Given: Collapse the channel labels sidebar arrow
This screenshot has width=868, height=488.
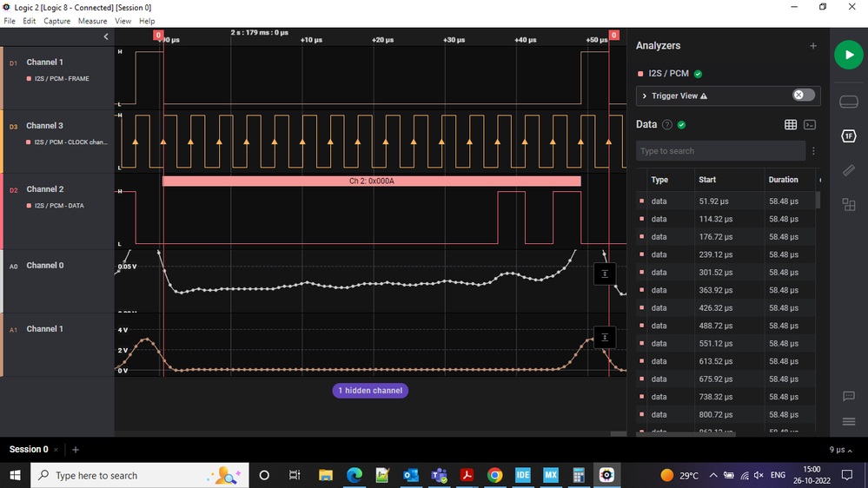Looking at the screenshot, I should point(106,36).
